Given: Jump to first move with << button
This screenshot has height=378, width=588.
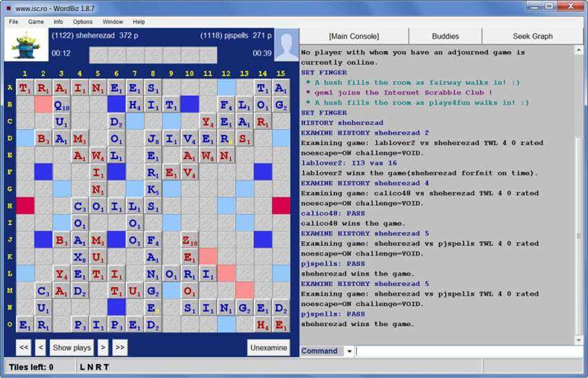Looking at the screenshot, I should click(24, 348).
